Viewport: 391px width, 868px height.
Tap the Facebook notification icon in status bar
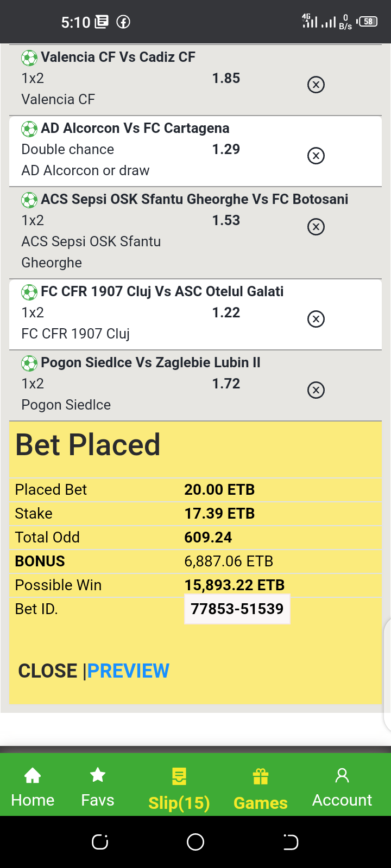point(123,22)
